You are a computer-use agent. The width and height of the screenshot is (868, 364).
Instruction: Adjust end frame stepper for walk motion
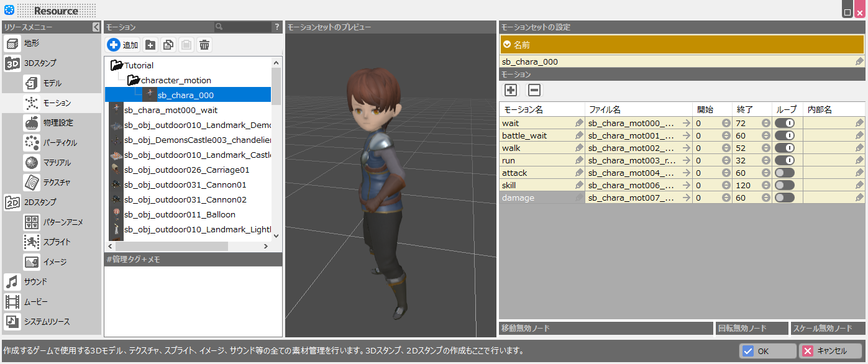click(766, 148)
